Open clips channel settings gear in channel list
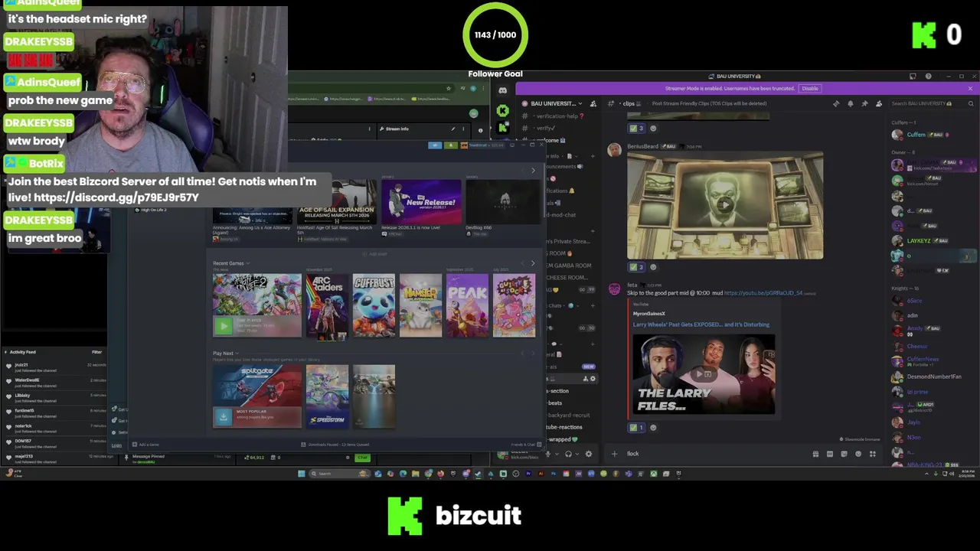Viewport: 980px width, 551px height. click(593, 378)
